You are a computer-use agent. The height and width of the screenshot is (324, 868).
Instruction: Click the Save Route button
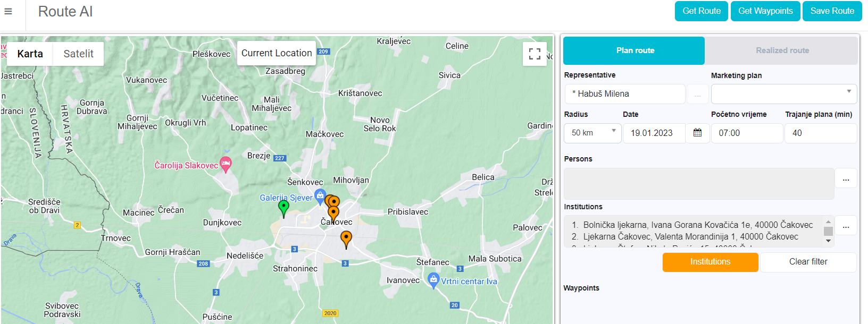coord(832,11)
